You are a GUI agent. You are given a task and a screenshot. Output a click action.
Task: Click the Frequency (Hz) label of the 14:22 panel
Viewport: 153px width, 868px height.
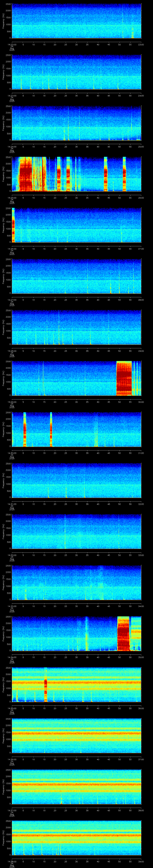[x=3, y=21]
